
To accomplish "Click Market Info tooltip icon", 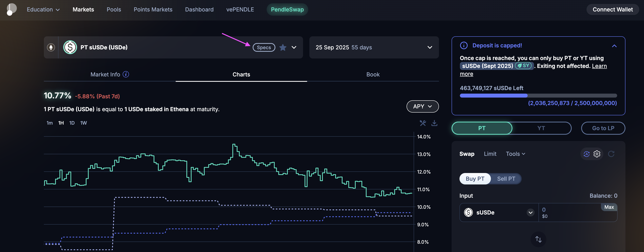I will pos(126,74).
